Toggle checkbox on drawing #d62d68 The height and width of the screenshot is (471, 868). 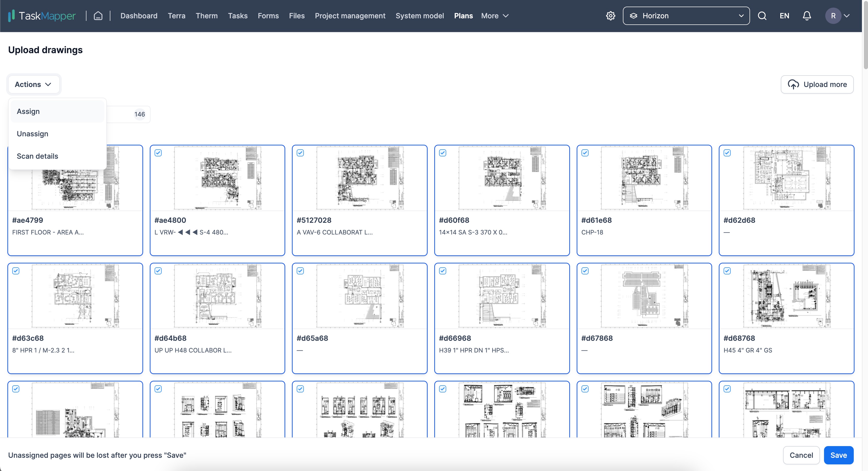727,153
